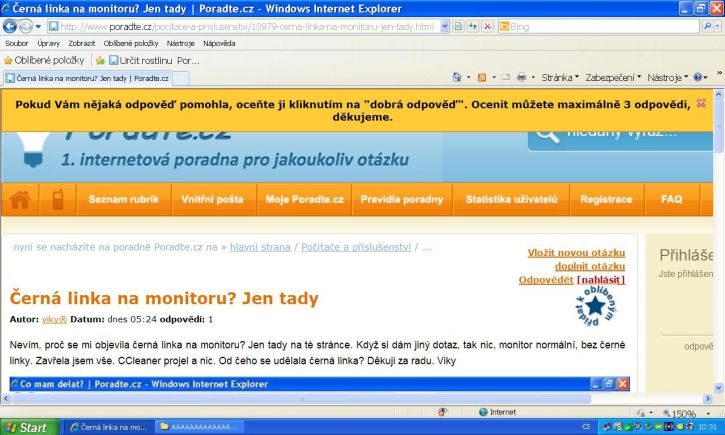Open FAQ in navigation bar
The image size is (725, 435).
(x=672, y=200)
